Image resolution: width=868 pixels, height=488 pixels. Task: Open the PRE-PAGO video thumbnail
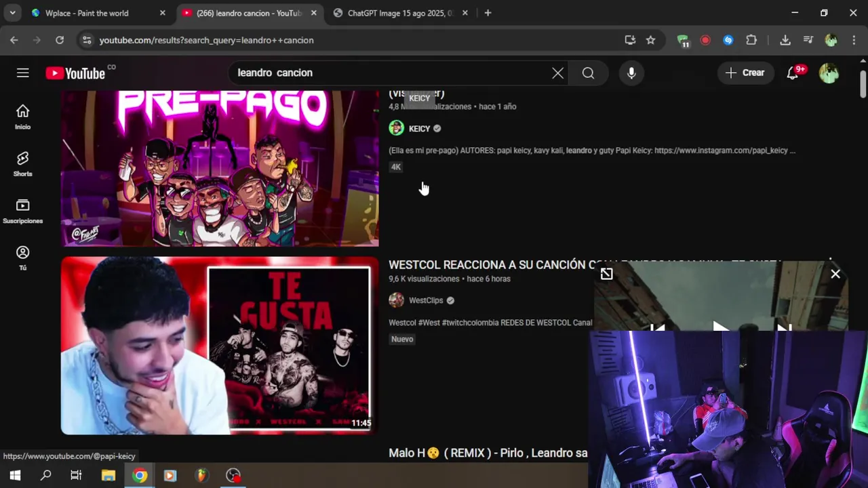[x=220, y=169]
